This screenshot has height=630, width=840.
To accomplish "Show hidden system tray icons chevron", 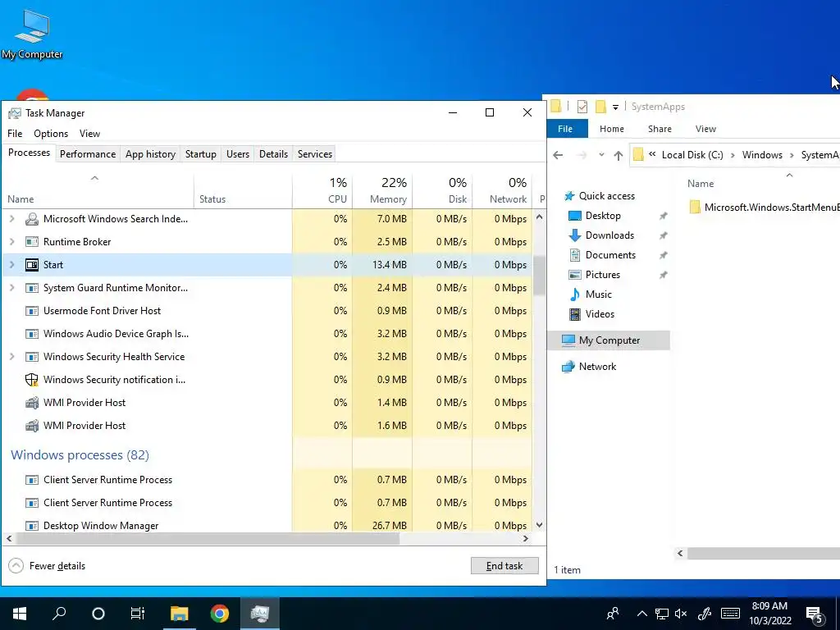I will pyautogui.click(x=641, y=614).
